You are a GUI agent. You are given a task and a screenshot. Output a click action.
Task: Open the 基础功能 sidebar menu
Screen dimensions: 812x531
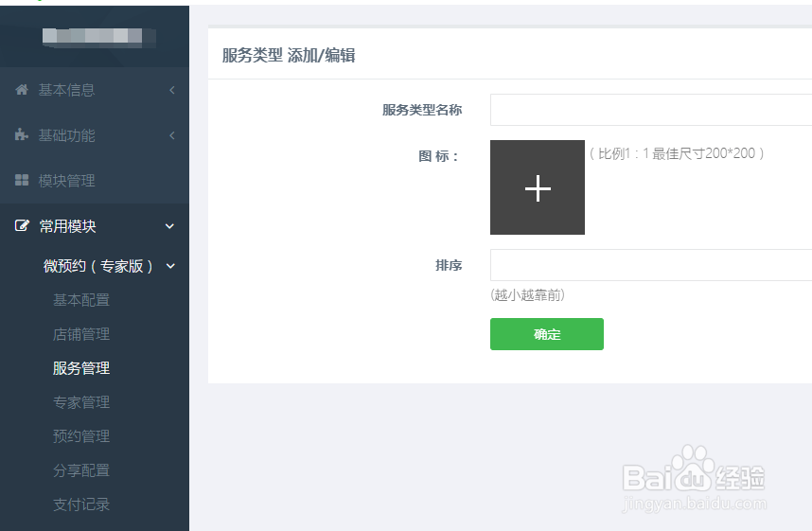pos(95,135)
